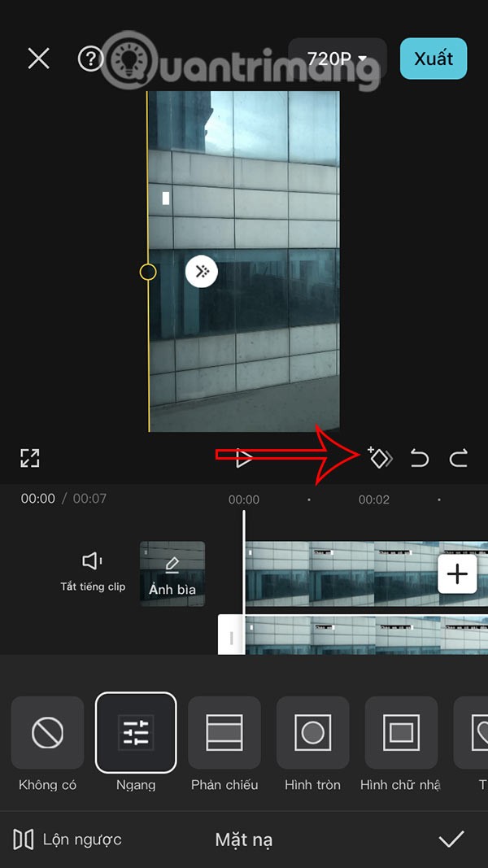This screenshot has width=488, height=868.
Task: Tap the help question mark icon
Action: pos(89,59)
